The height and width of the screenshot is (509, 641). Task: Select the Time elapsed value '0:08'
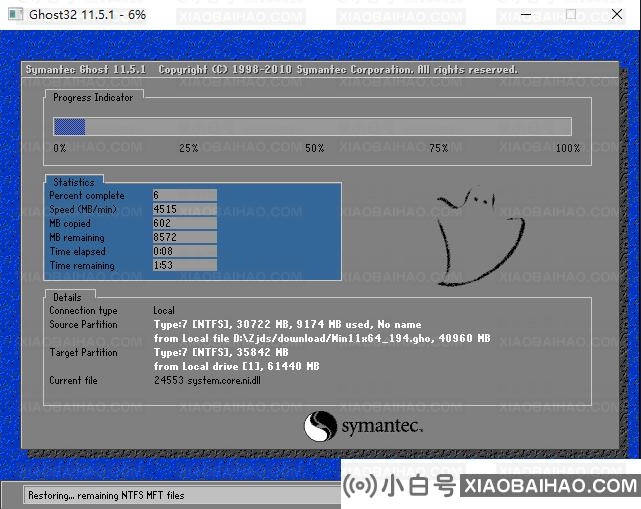coord(184,251)
